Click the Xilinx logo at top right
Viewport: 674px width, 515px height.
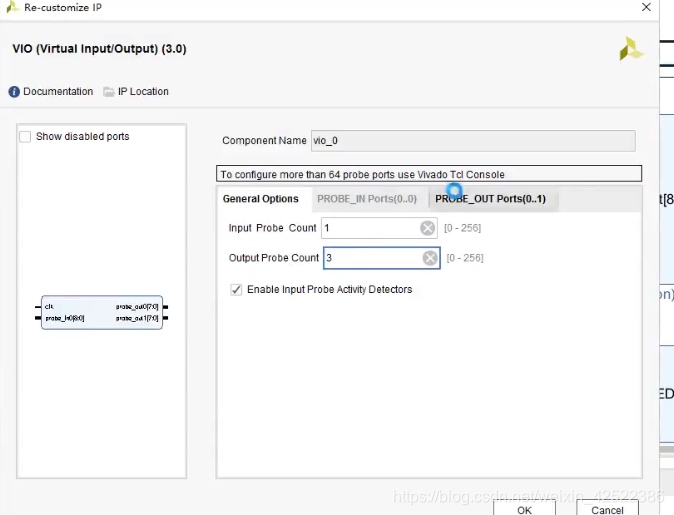[631, 49]
